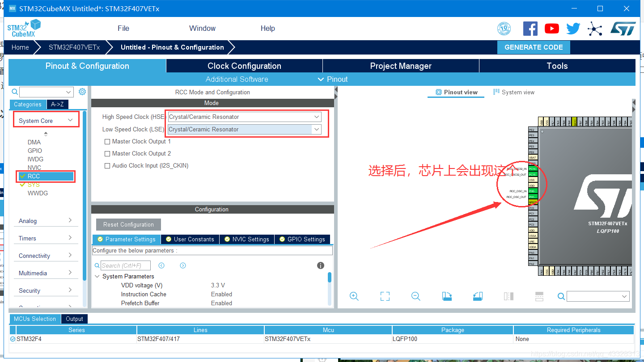Open the File menu

(x=123, y=28)
